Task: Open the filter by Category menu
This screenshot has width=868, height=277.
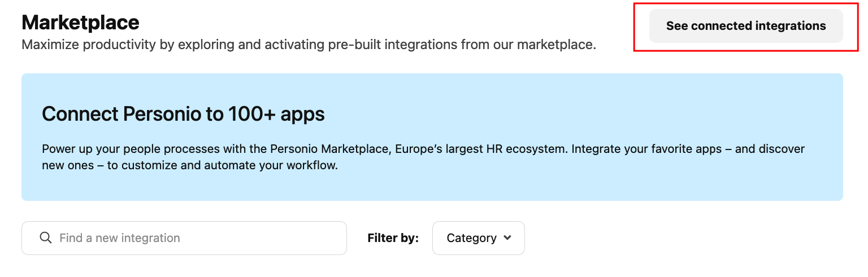Action: click(479, 238)
